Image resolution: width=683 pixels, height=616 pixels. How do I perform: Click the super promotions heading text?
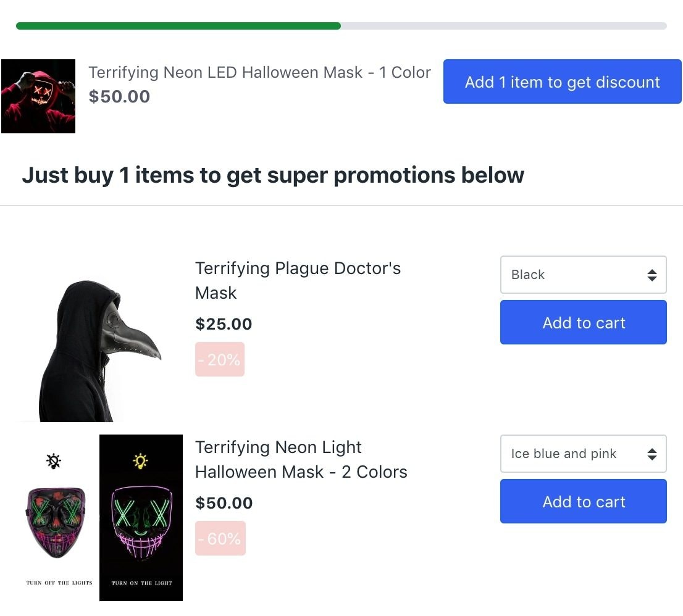[x=273, y=175]
